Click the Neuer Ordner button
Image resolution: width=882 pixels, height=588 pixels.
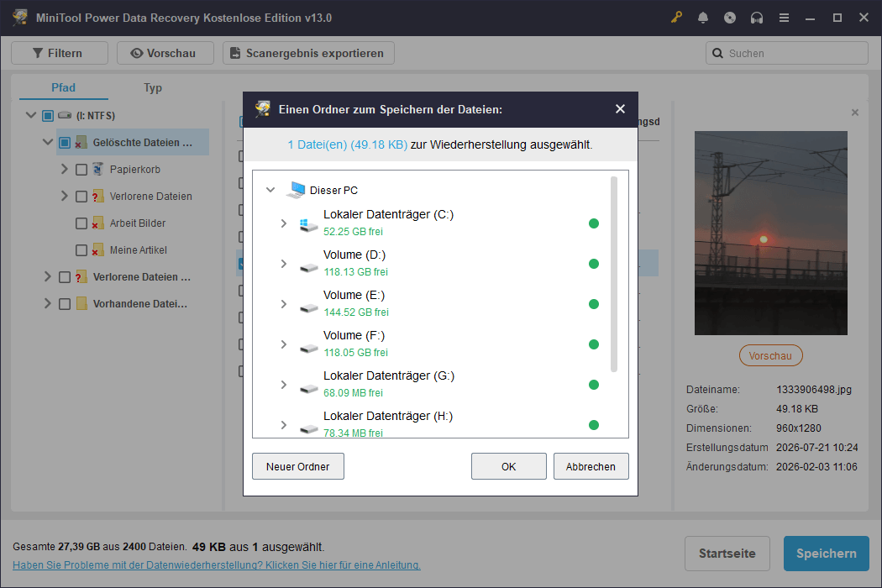pyautogui.click(x=297, y=466)
